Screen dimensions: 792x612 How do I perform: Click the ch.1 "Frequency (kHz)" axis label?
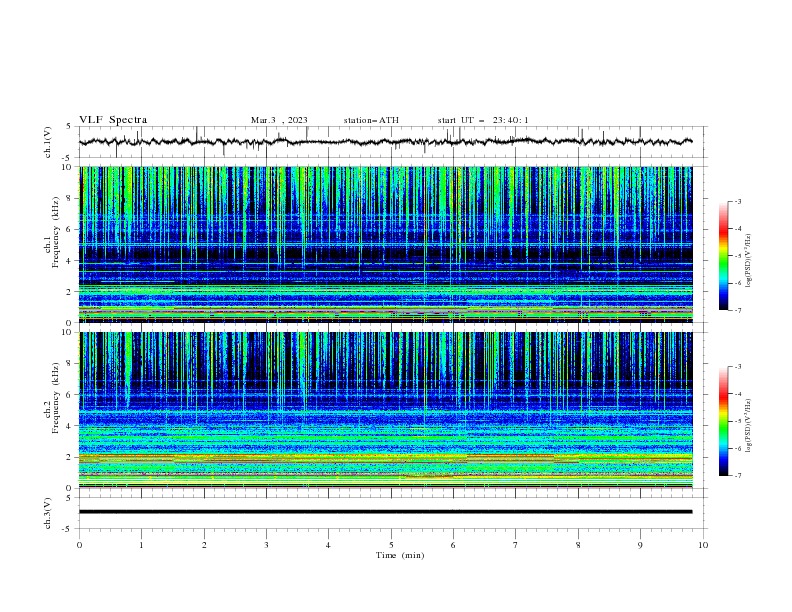56,232
